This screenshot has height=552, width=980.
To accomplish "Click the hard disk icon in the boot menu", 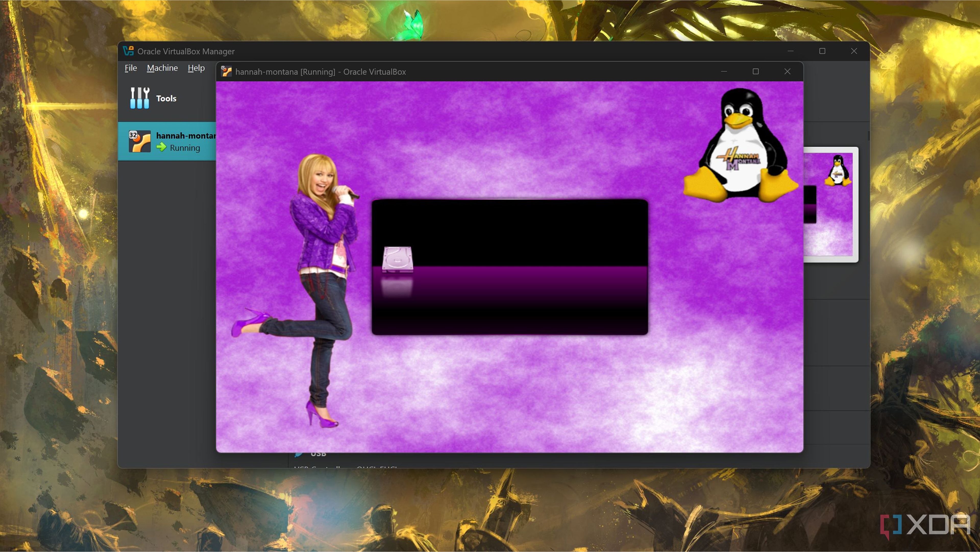I will coord(397,260).
